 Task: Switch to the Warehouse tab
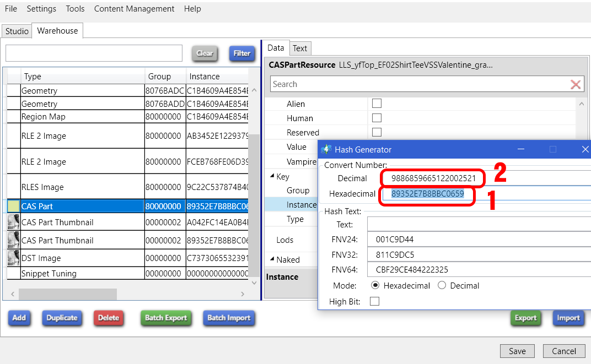click(x=58, y=31)
